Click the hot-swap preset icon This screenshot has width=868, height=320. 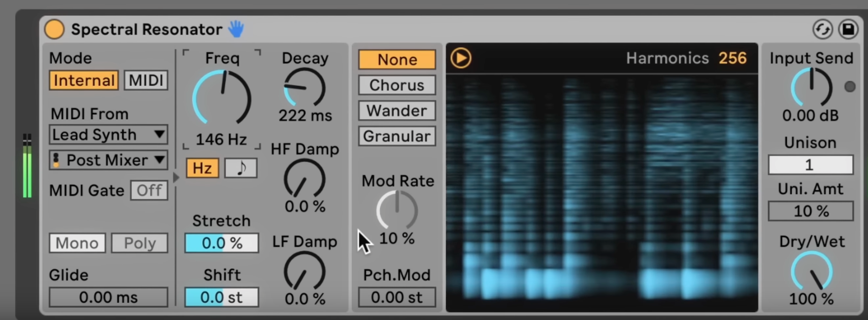[x=823, y=29]
